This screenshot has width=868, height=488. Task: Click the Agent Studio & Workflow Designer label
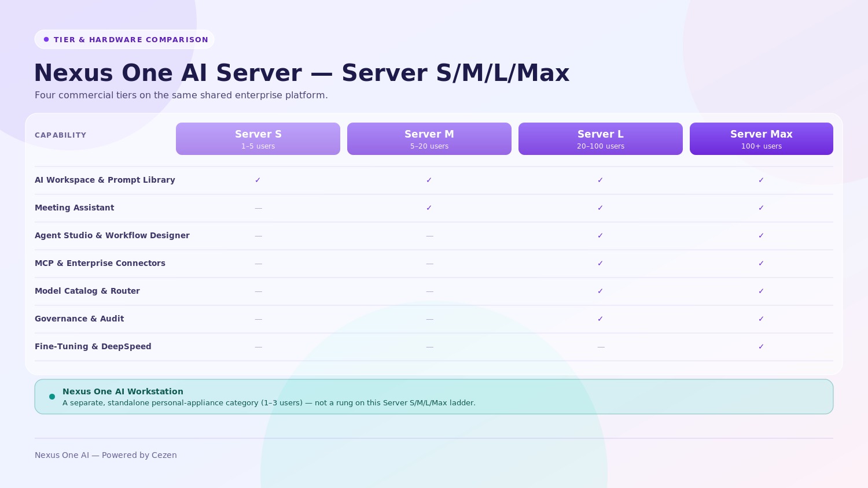112,235
